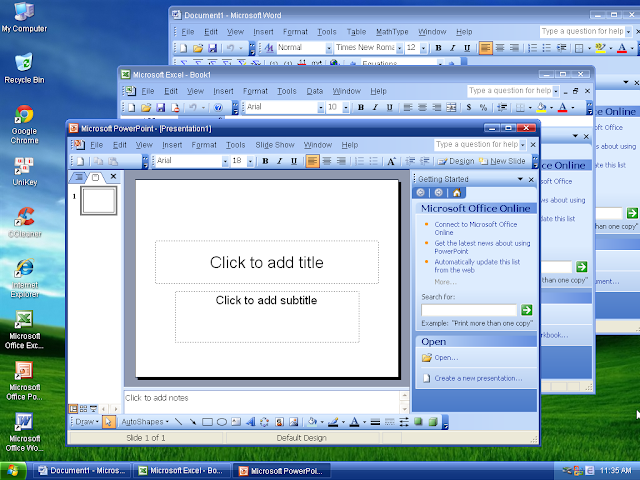640x480 pixels.
Task: Open the Font Color dropdown arrow in Draw toolbar
Action: 364,422
